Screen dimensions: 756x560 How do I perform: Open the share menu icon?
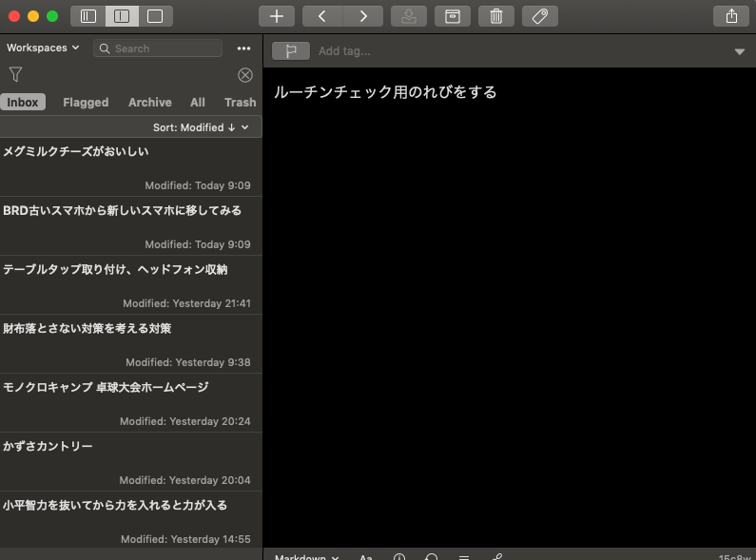click(731, 16)
